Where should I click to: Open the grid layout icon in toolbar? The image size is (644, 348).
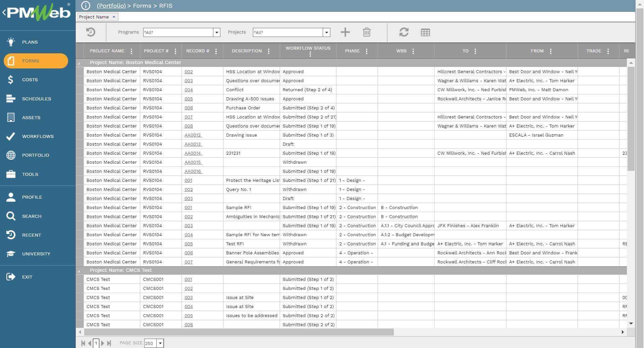pyautogui.click(x=425, y=33)
